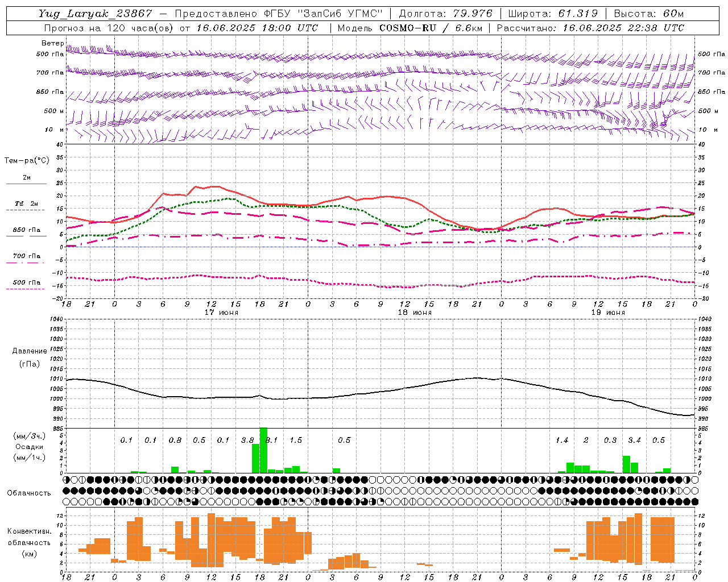Click the Конвективн. облачность (км) label
728x582 pixels.
pos(29,542)
